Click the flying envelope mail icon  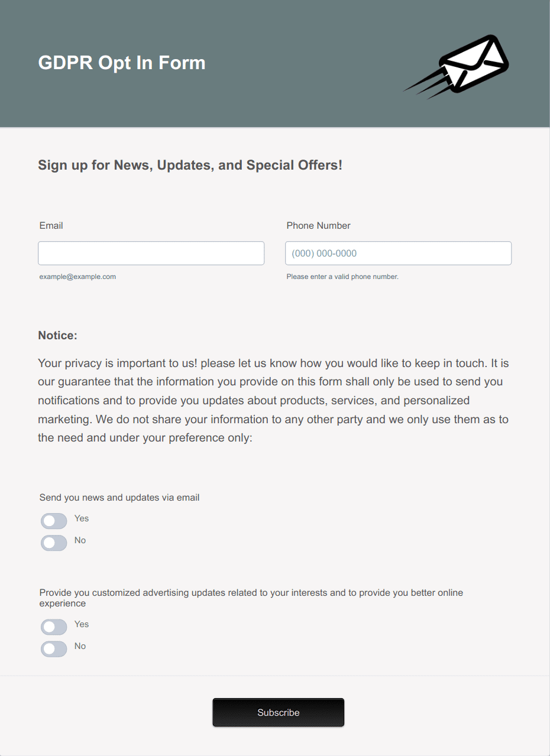click(456, 64)
